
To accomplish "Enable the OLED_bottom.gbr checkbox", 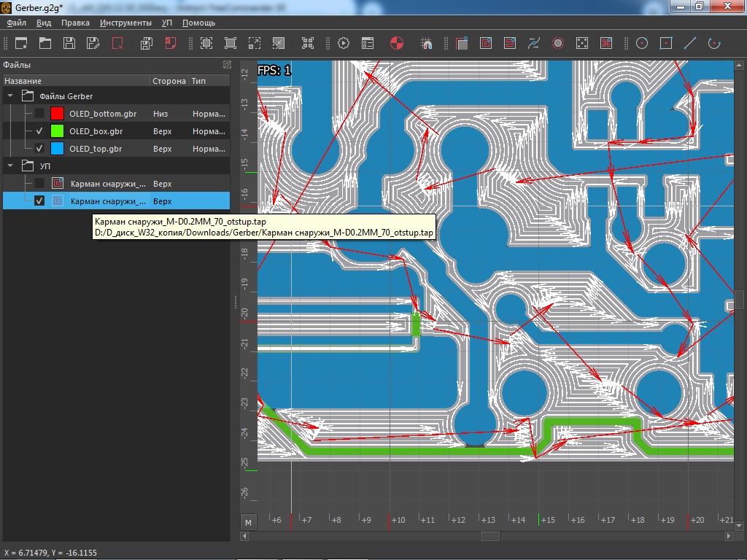I will (39, 114).
